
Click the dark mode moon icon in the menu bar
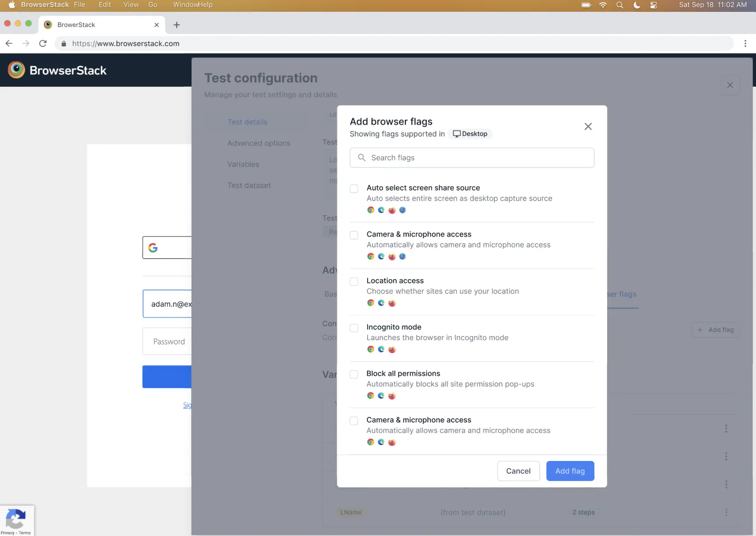637,5
